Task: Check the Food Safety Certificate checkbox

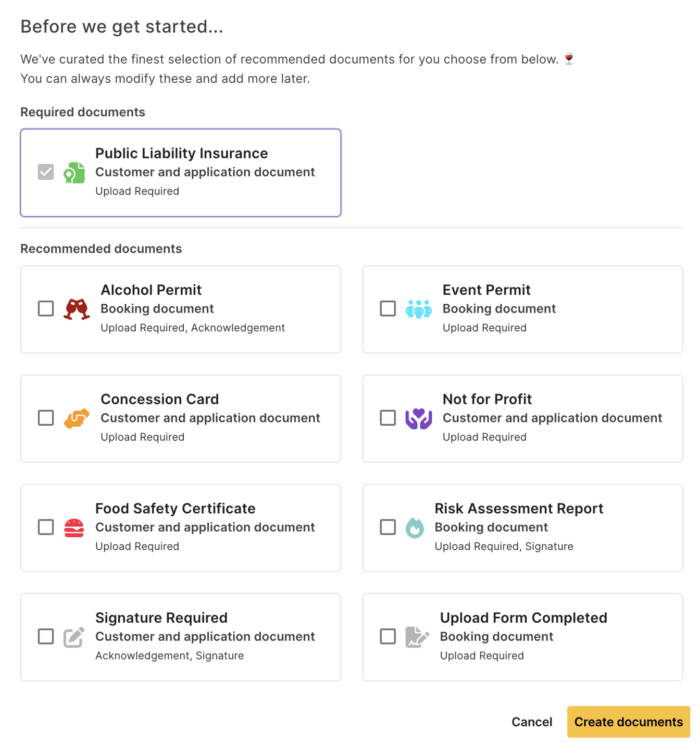Action: (x=46, y=527)
